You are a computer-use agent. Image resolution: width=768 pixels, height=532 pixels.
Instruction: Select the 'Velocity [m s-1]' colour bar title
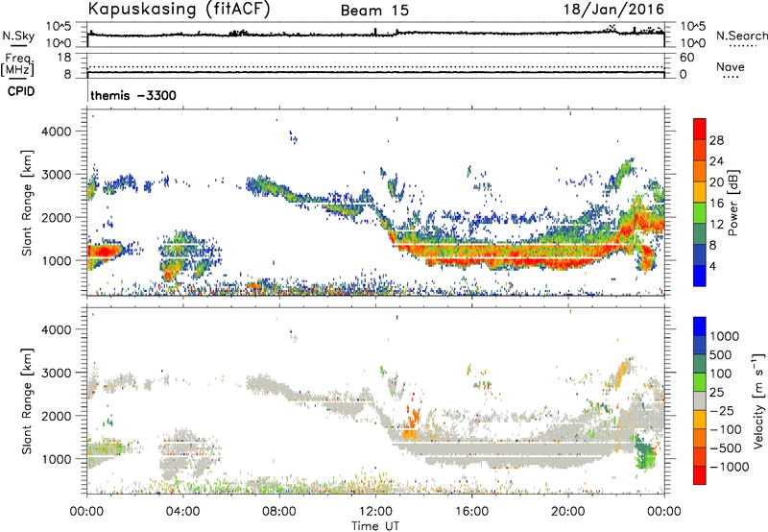pyautogui.click(x=758, y=400)
